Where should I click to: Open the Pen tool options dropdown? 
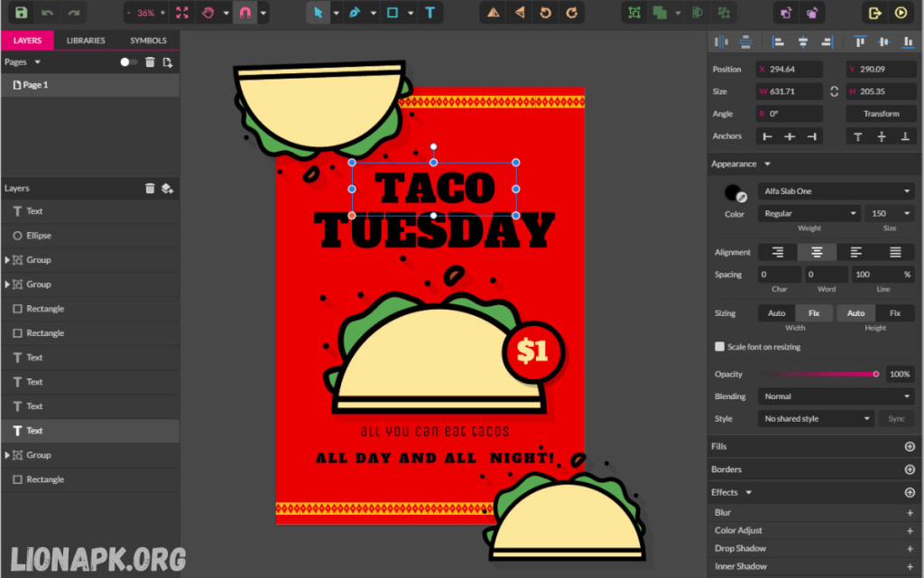373,13
